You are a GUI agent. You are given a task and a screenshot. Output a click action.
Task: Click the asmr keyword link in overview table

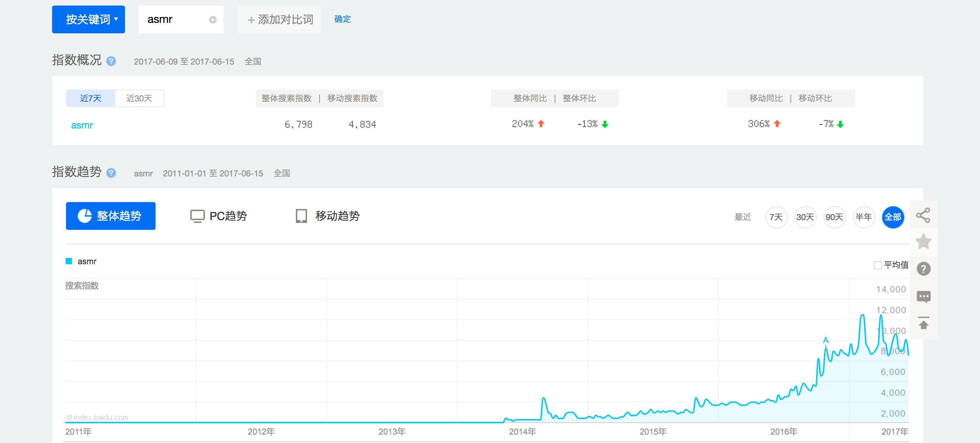coord(82,125)
